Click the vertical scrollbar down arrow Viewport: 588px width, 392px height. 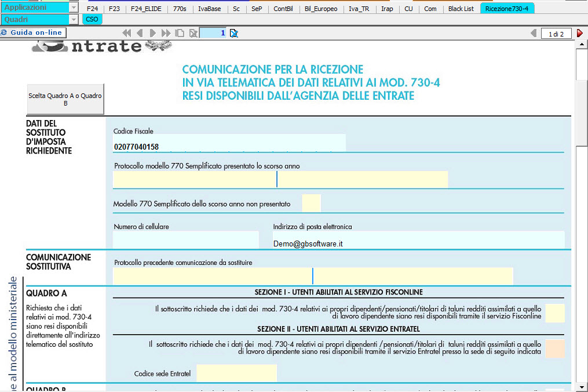tap(582, 387)
